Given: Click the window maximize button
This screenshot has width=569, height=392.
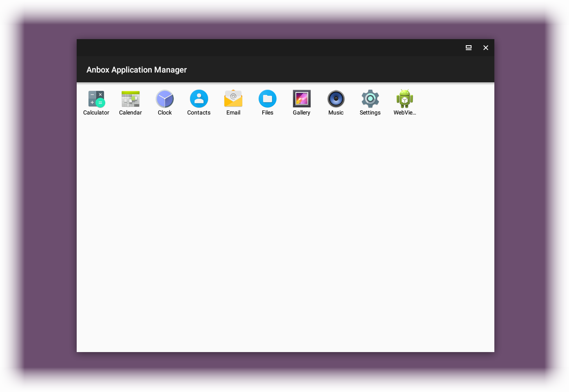Looking at the screenshot, I should (469, 48).
